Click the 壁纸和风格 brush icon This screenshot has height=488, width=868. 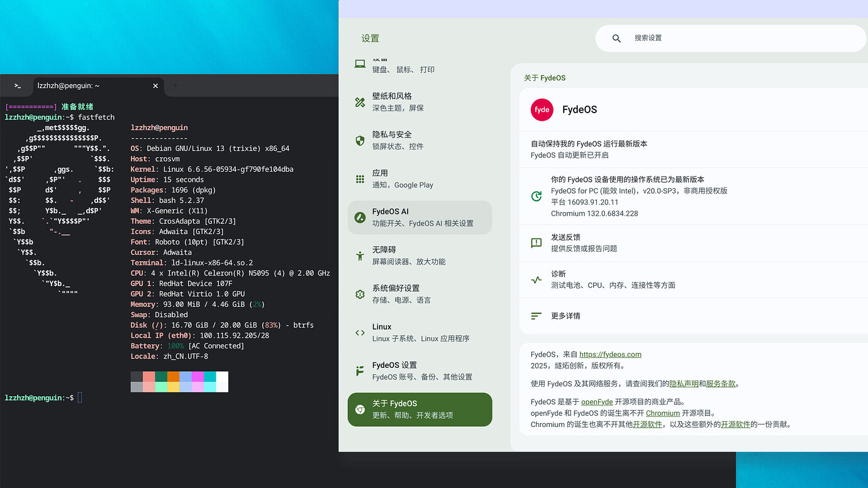click(360, 101)
